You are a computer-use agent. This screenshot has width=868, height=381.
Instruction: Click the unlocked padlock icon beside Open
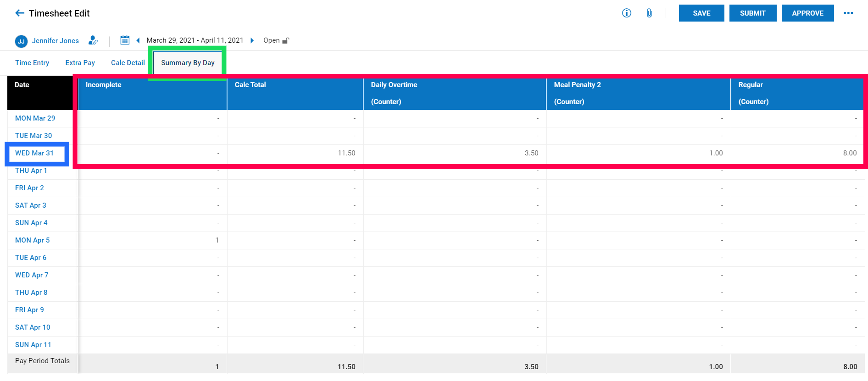pos(285,40)
